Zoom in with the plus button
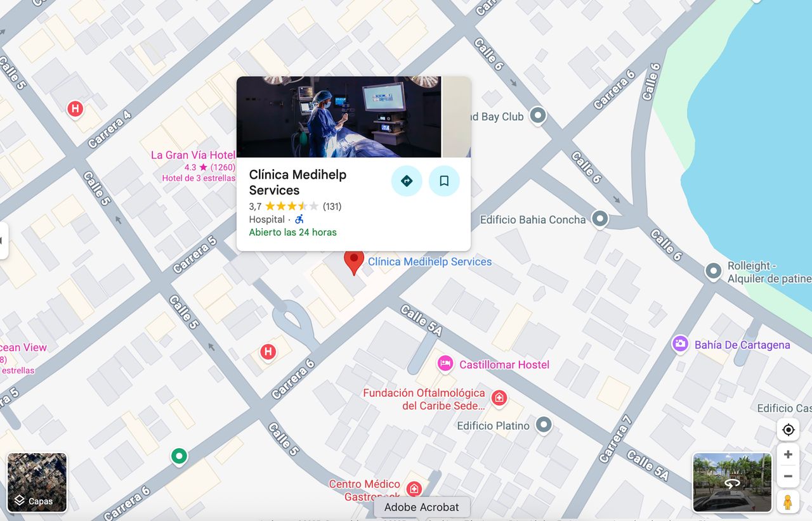This screenshot has width=812, height=521. 788,454
